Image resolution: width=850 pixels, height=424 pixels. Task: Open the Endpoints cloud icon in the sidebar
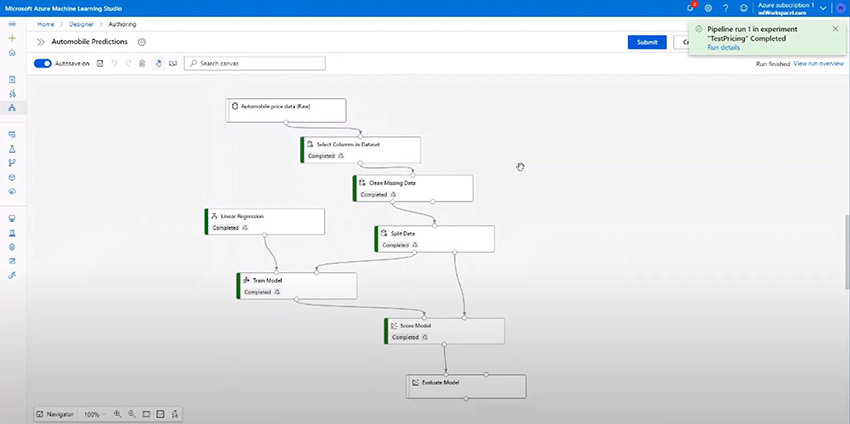click(12, 191)
